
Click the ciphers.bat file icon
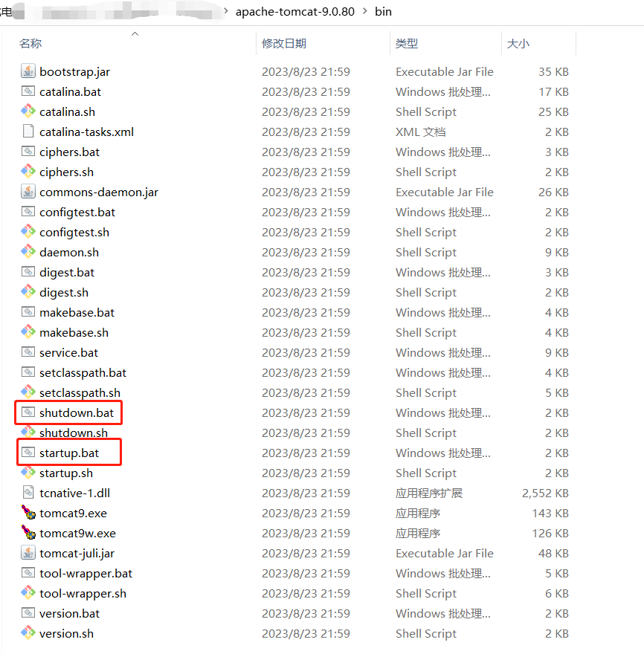click(x=28, y=152)
